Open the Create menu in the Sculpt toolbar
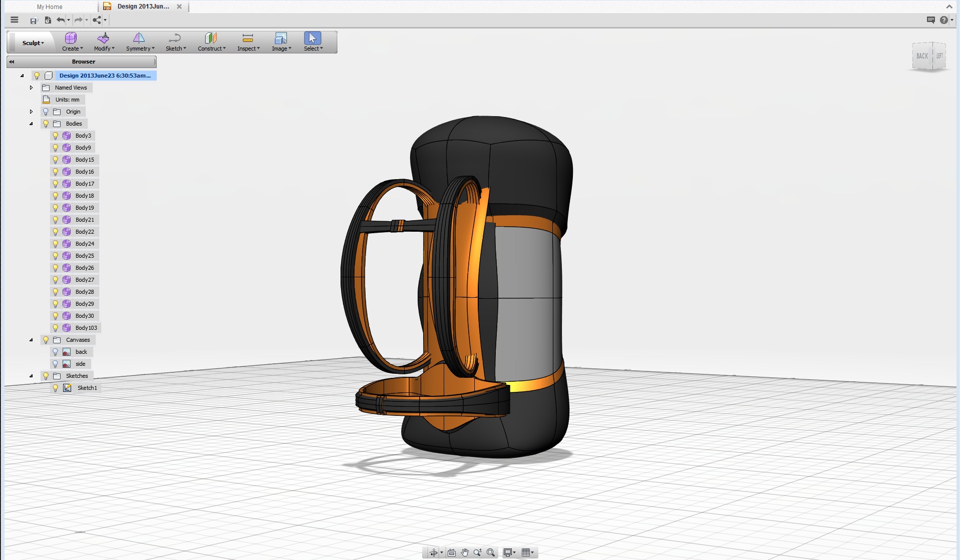The height and width of the screenshot is (560, 960). click(71, 42)
